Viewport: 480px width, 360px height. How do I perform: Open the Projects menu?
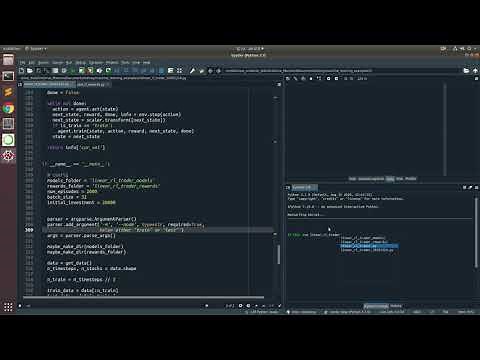click(112, 63)
